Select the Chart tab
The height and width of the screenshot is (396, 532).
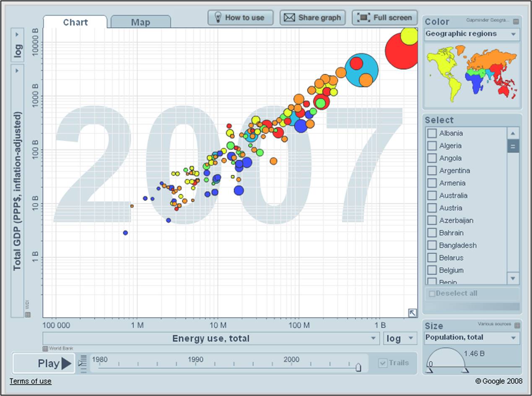(x=75, y=22)
